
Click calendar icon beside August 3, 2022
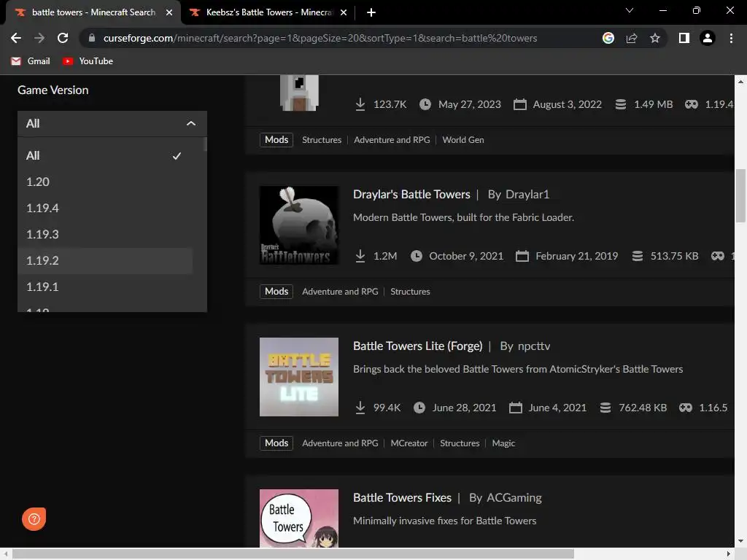point(519,104)
